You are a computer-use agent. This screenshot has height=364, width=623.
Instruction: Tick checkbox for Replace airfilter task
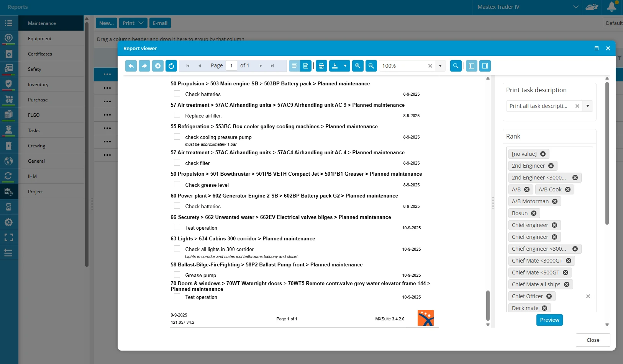click(x=177, y=115)
